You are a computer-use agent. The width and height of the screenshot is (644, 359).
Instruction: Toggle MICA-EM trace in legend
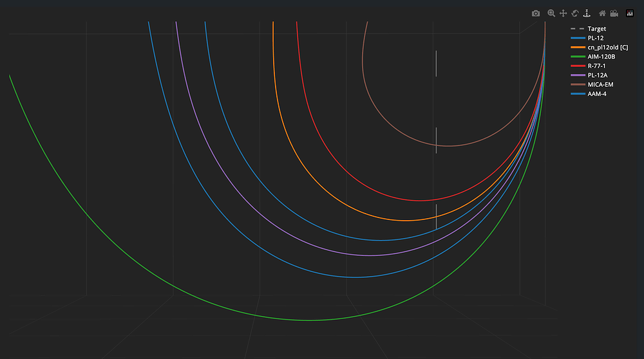tap(600, 84)
